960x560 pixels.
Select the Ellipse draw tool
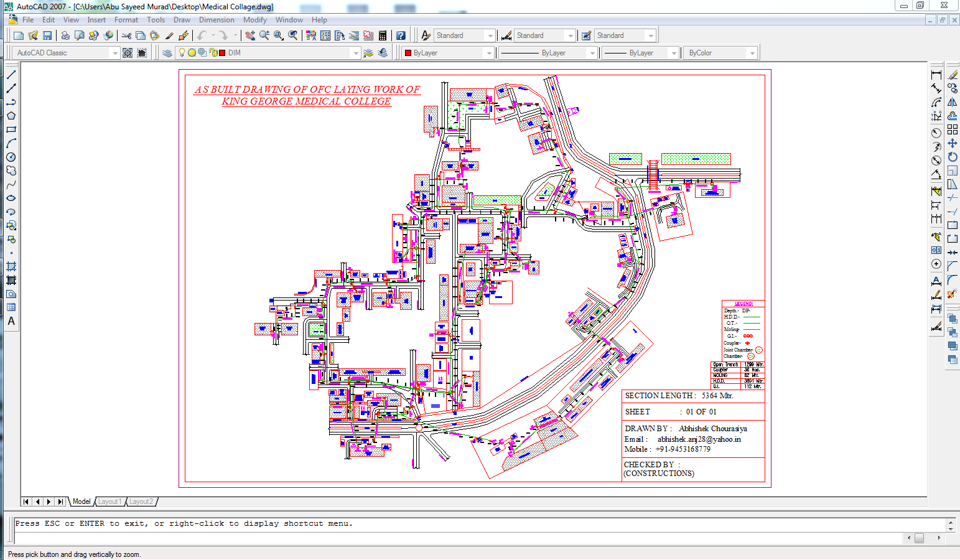pos(11,198)
